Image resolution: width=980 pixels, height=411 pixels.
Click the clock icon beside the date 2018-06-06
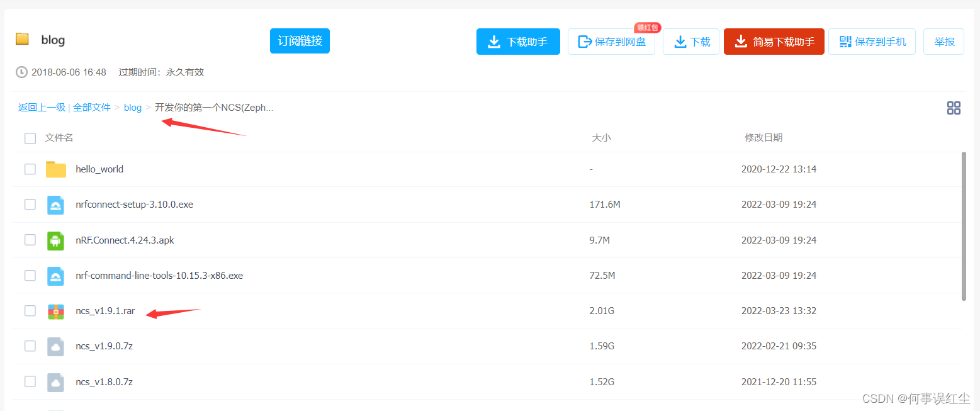(21, 72)
